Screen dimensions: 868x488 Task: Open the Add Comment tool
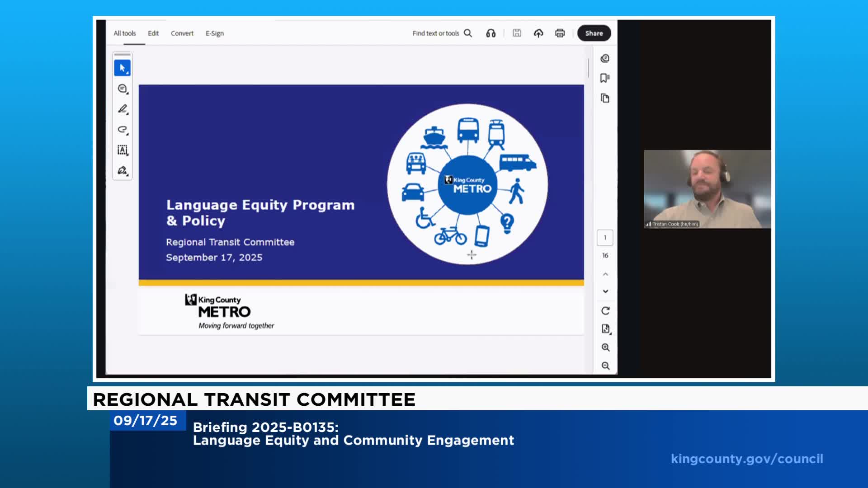122,89
